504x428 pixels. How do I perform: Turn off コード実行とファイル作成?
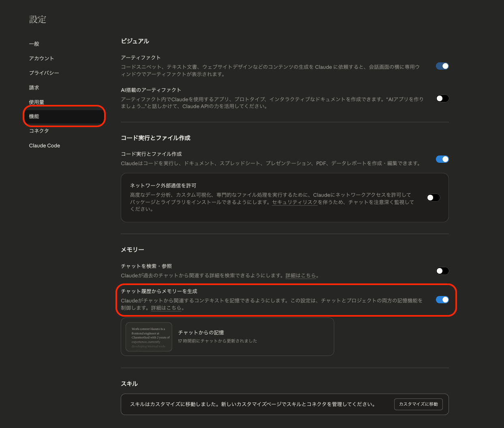(x=442, y=159)
